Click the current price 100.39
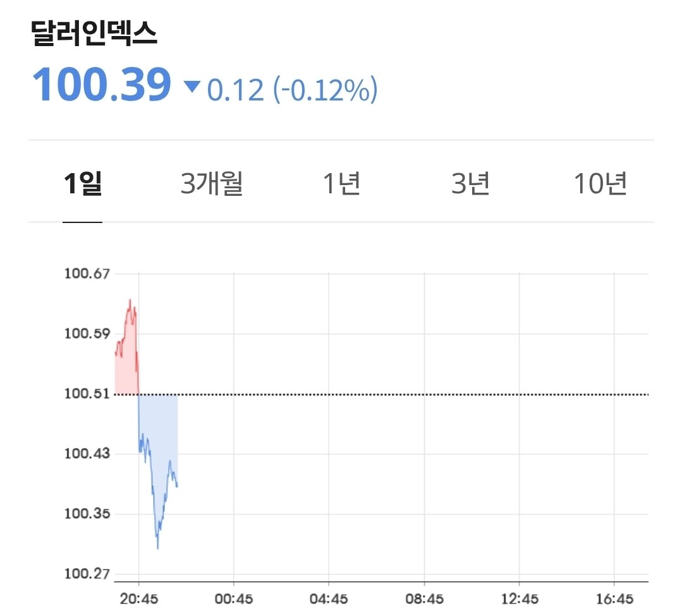 (x=102, y=85)
